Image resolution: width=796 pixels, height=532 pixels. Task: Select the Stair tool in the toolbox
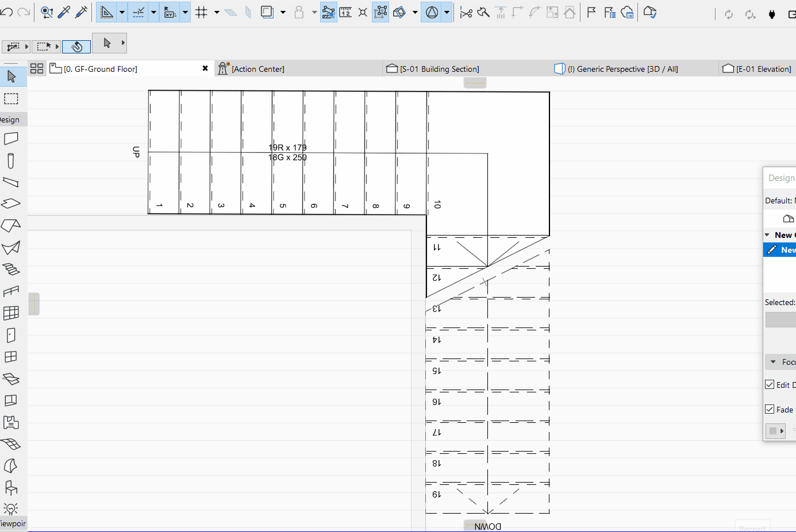[x=11, y=269]
